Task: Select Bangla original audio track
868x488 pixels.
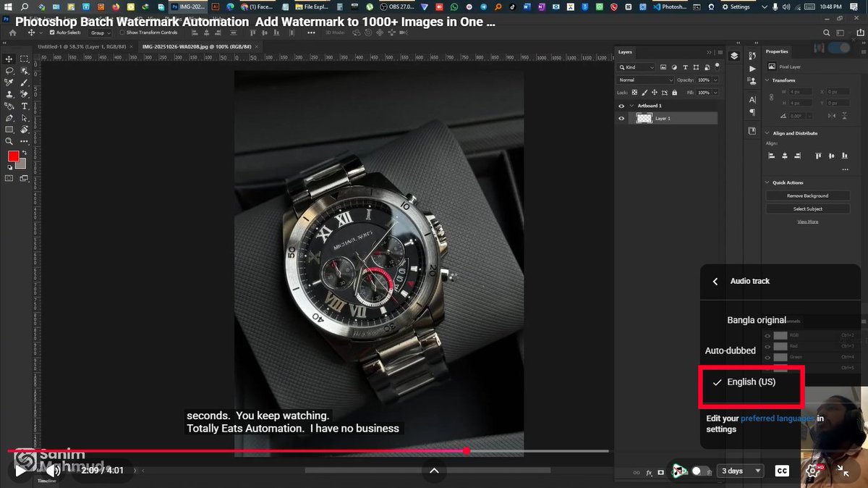Action: pos(757,320)
